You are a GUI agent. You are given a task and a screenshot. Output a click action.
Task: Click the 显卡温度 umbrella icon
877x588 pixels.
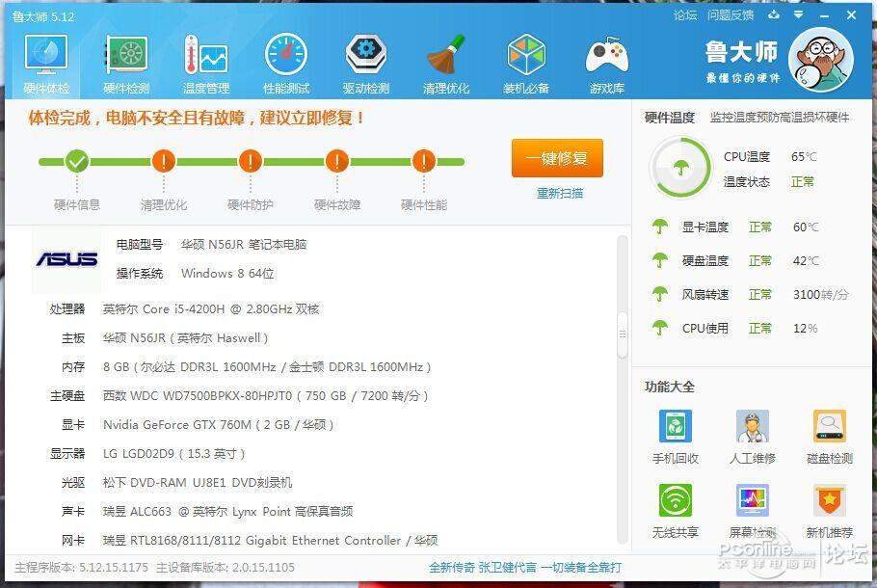660,227
